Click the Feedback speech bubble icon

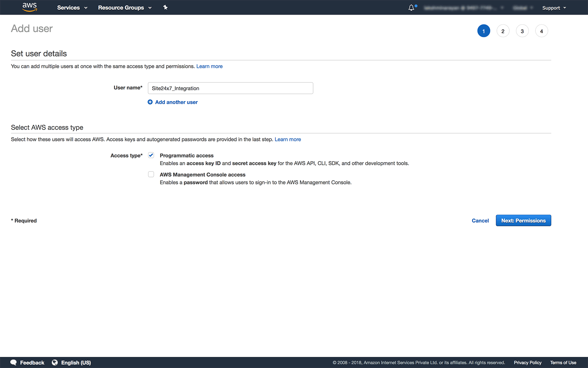coord(14,362)
